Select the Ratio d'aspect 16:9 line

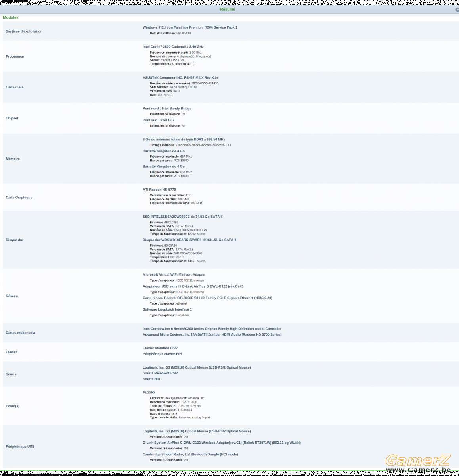click(163, 414)
